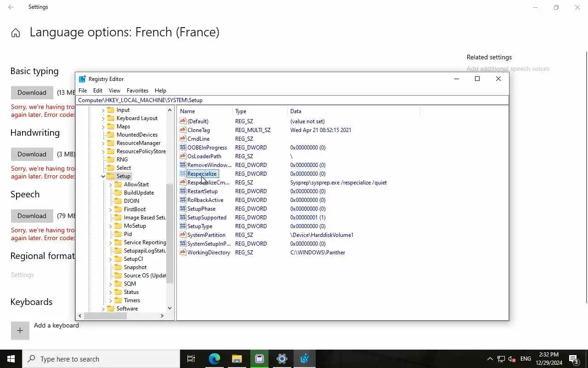Select the Respecialize value name
The height and width of the screenshot is (368, 588).
coord(202,174)
